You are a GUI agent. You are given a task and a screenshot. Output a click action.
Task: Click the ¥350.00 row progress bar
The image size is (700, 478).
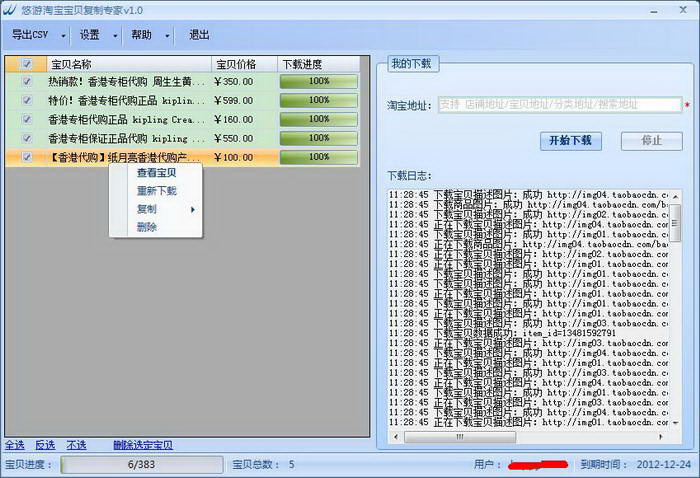point(319,81)
